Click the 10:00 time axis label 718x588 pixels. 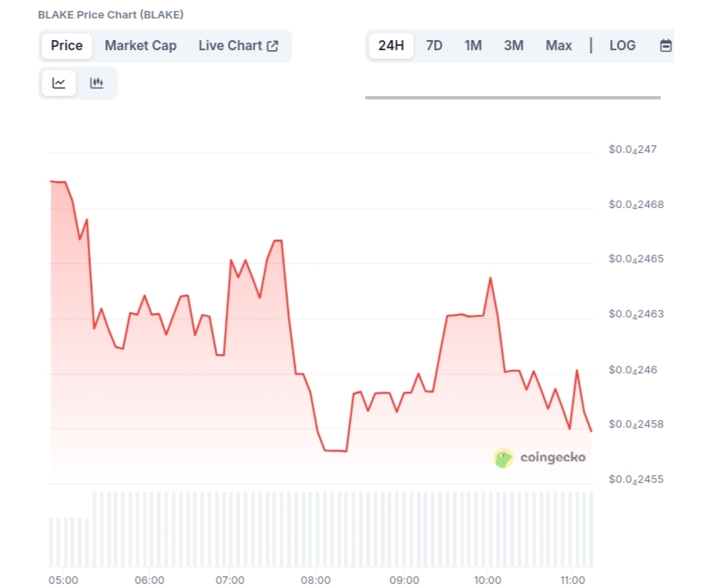[488, 580]
